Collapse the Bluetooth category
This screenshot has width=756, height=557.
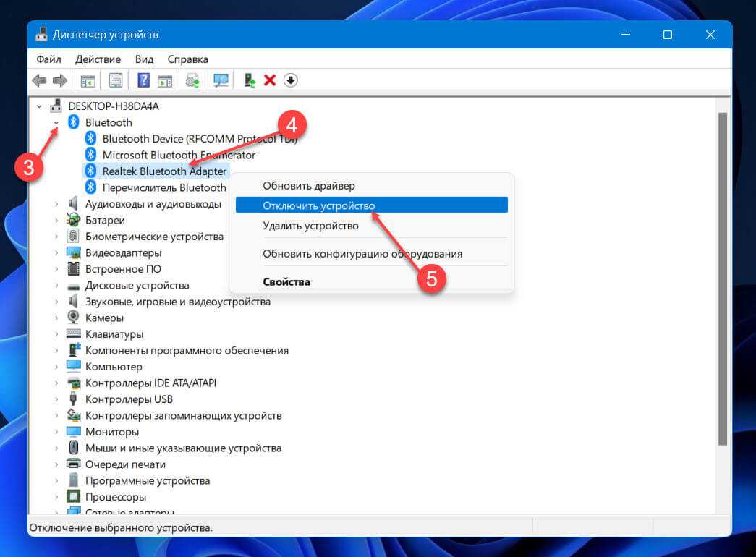(x=56, y=122)
